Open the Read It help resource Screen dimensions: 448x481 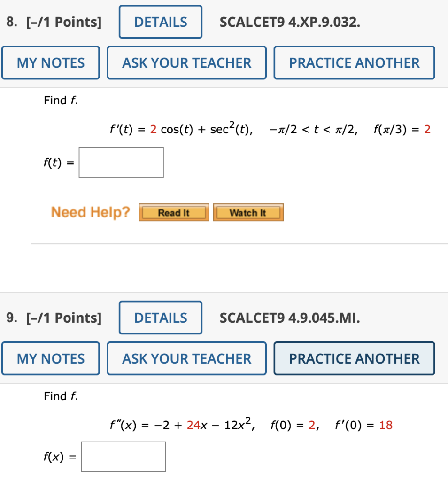[173, 212]
